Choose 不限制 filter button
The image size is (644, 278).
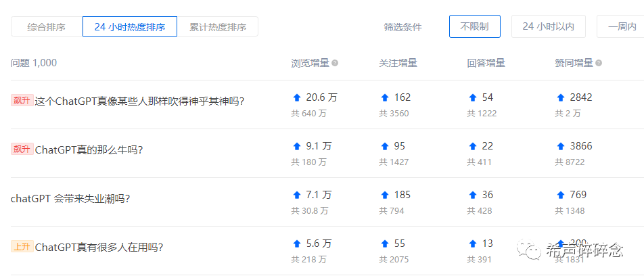[474, 26]
